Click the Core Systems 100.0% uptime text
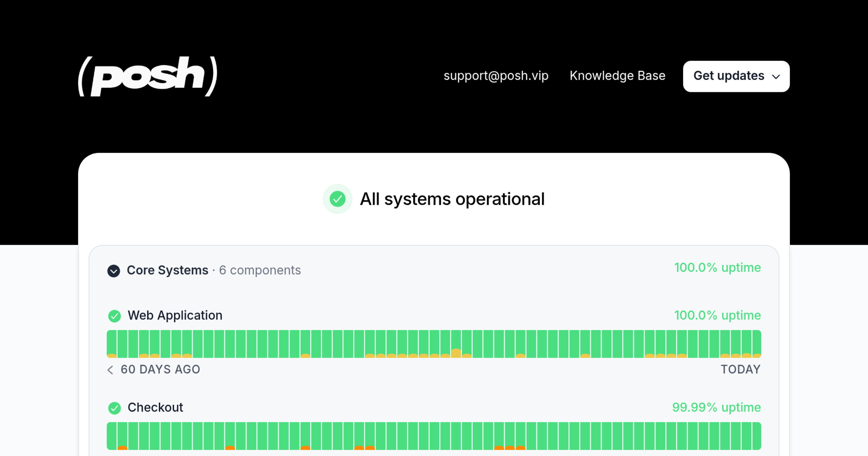 (x=718, y=268)
